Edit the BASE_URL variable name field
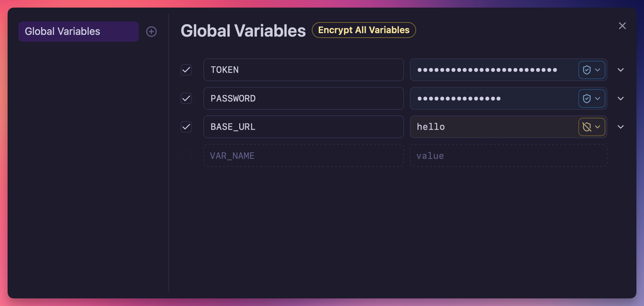This screenshot has height=306, width=644. 303,127
